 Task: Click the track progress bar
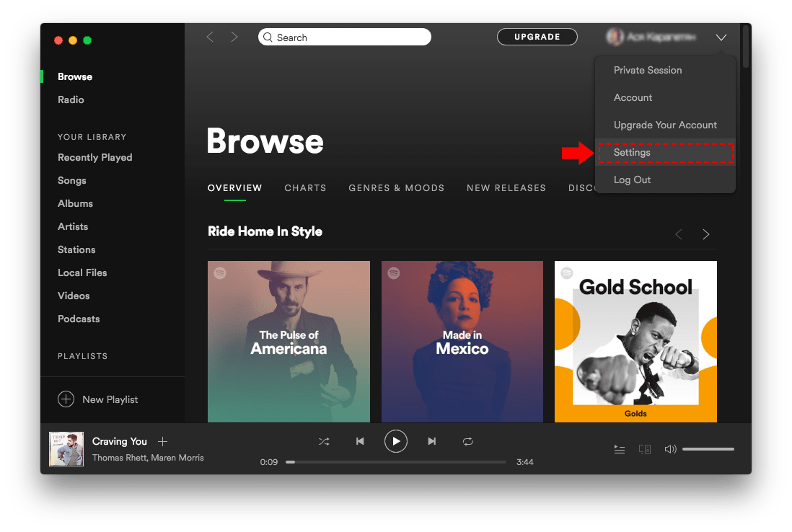pos(395,462)
